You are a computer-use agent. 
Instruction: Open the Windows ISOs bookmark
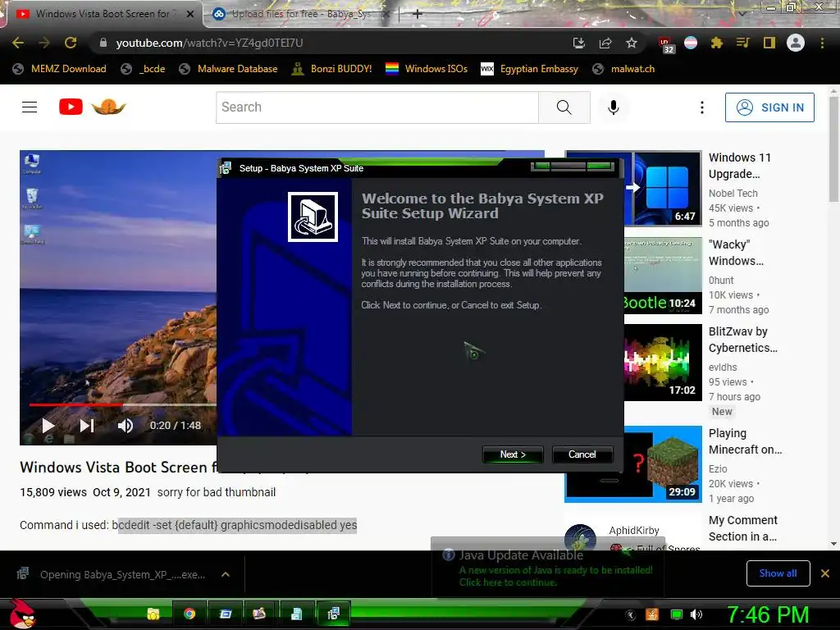coord(427,69)
